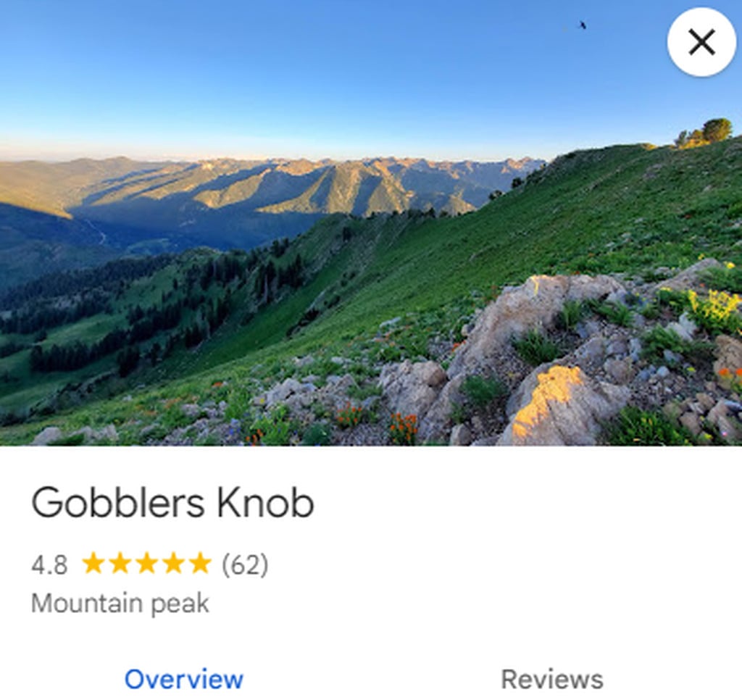Open the (62) review count link

pos(245,564)
